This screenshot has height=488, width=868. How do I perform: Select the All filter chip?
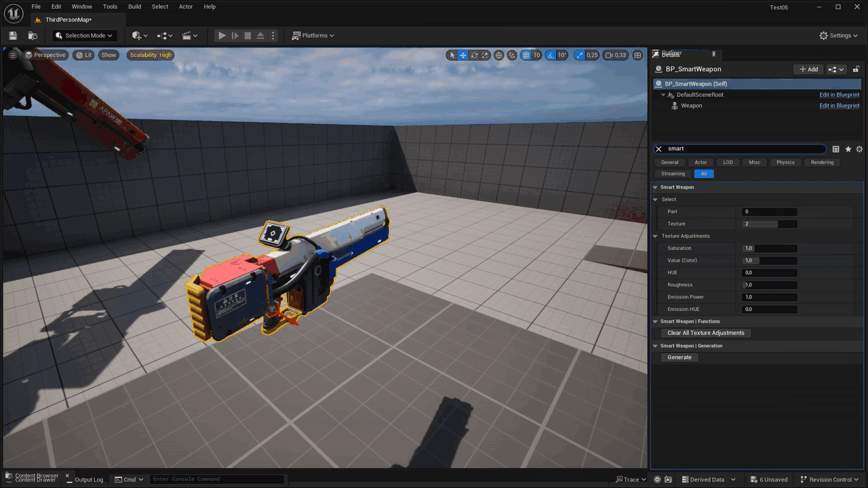(x=704, y=174)
